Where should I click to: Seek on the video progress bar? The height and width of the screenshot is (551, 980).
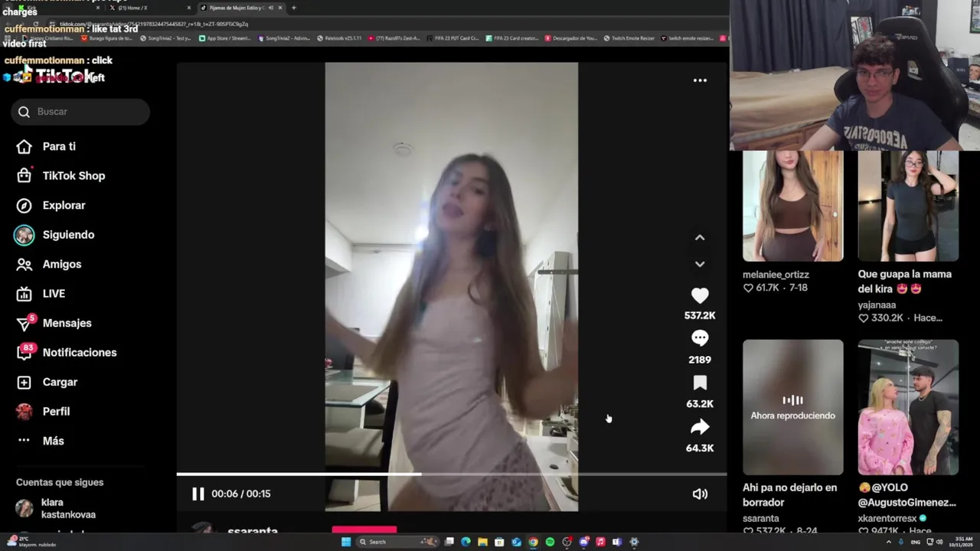click(x=452, y=474)
